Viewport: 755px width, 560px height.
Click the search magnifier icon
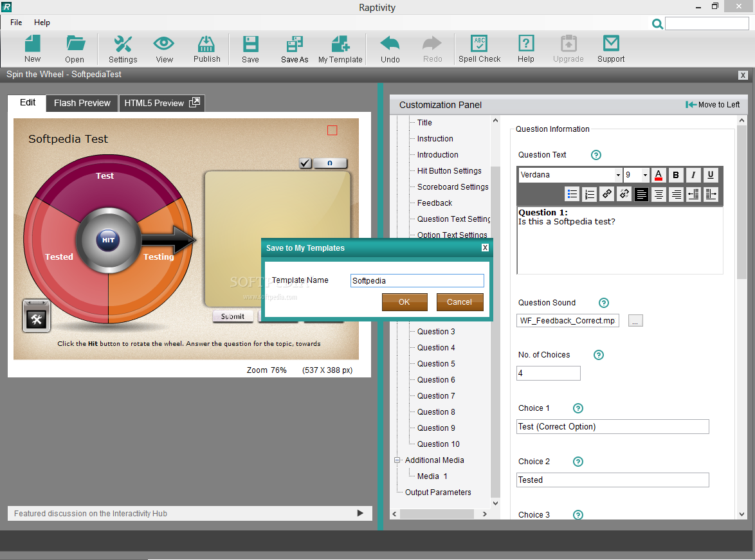657,23
